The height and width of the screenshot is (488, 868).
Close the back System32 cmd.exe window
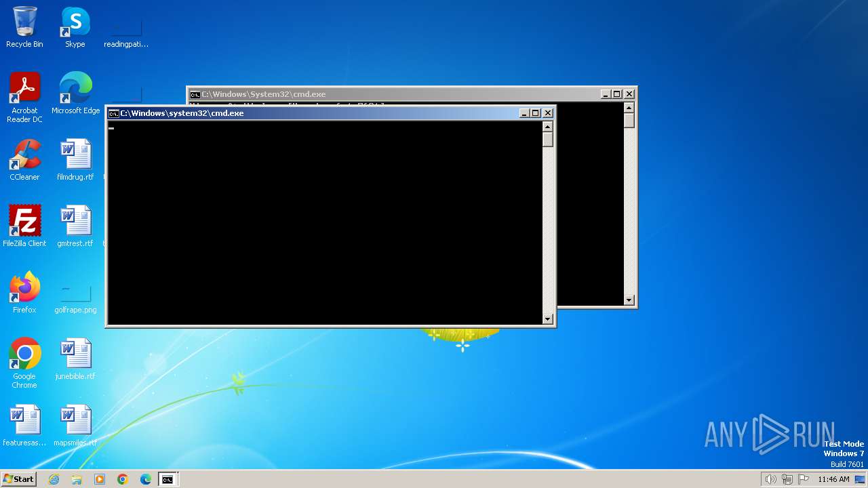(629, 94)
